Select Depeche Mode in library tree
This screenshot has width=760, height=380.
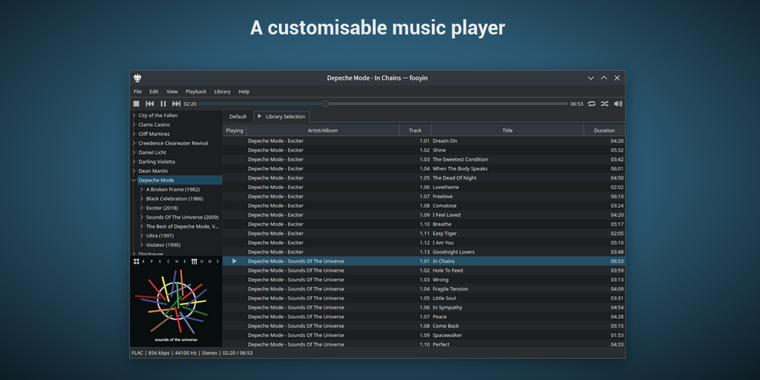[156, 180]
